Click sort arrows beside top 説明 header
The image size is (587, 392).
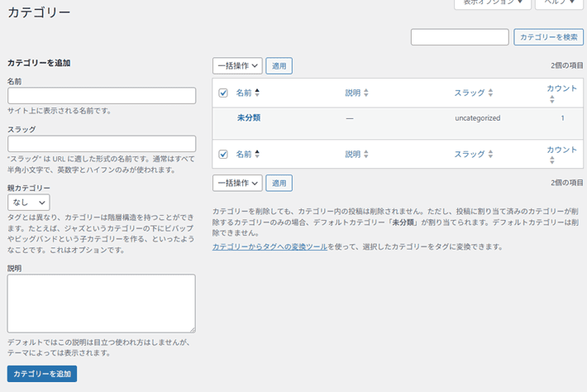pyautogui.click(x=366, y=93)
